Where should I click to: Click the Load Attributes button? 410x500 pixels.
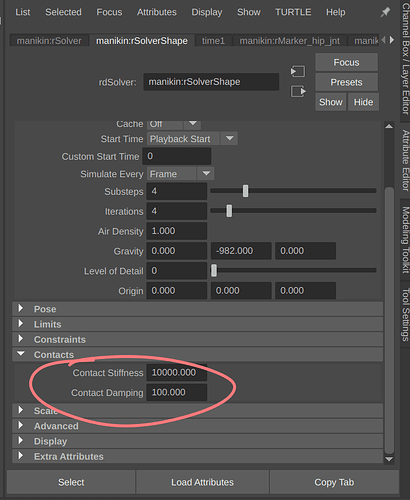202,482
